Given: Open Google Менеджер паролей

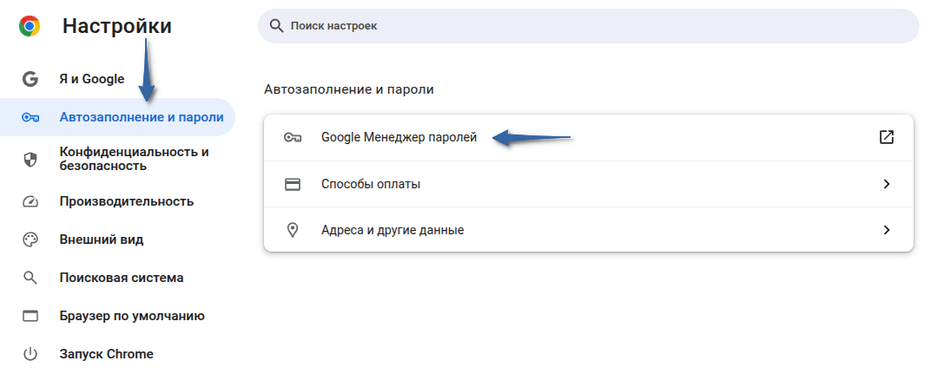Looking at the screenshot, I should (x=589, y=138).
